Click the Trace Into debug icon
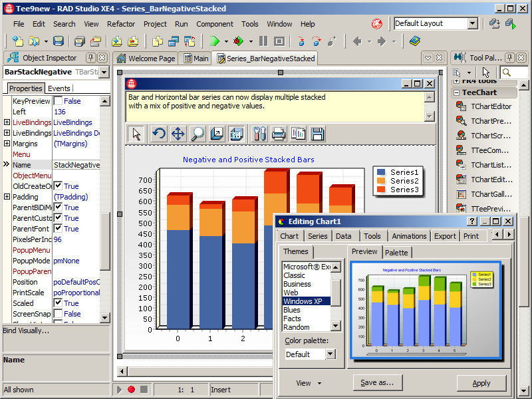The width and height of the screenshot is (532, 399). point(301,41)
